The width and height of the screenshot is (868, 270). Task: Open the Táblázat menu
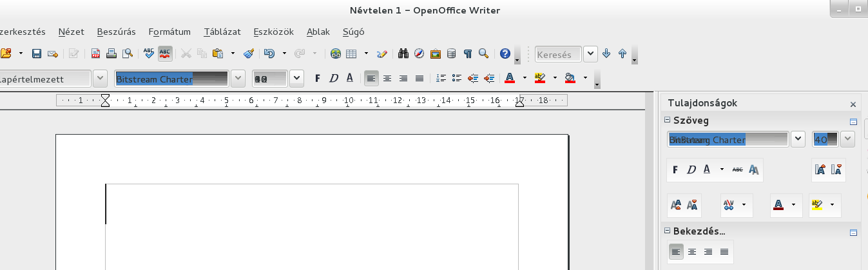[222, 32]
